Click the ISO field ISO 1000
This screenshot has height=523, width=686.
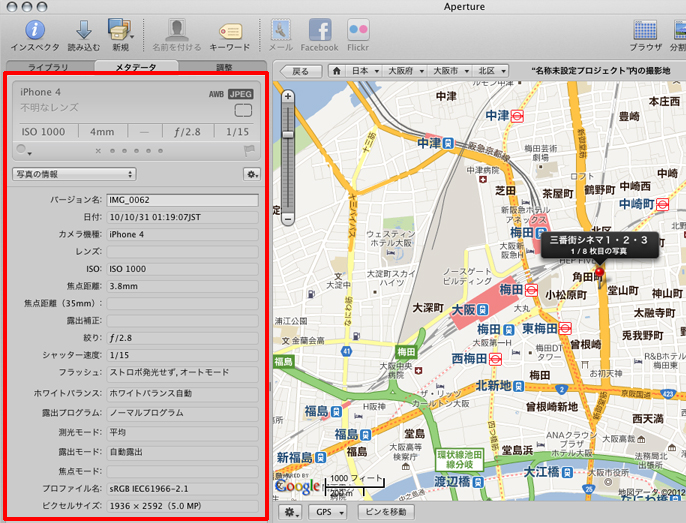point(182,269)
